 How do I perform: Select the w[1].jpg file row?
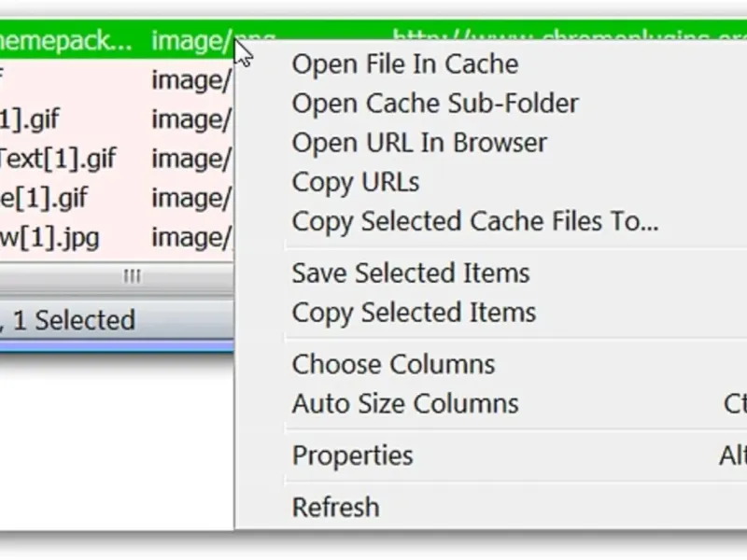117,238
